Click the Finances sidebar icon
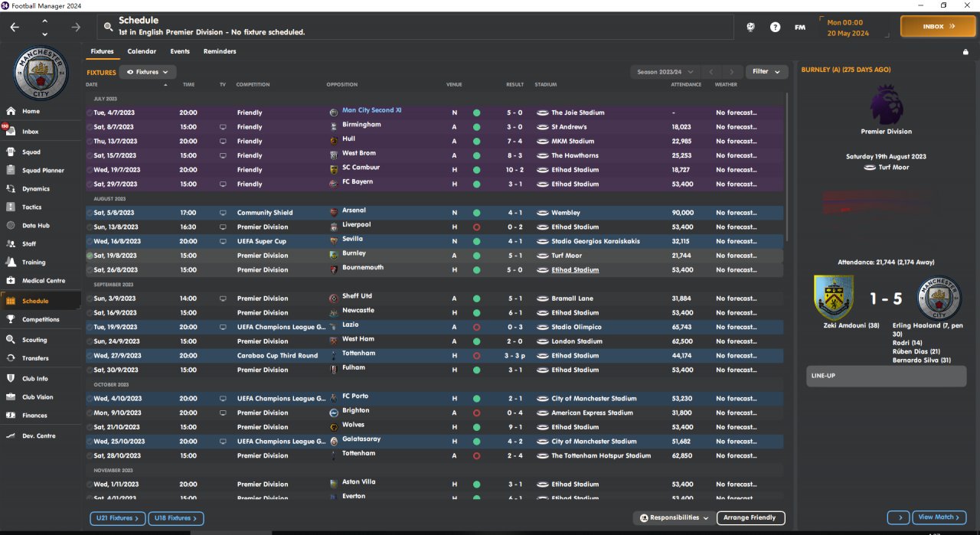 tap(11, 416)
